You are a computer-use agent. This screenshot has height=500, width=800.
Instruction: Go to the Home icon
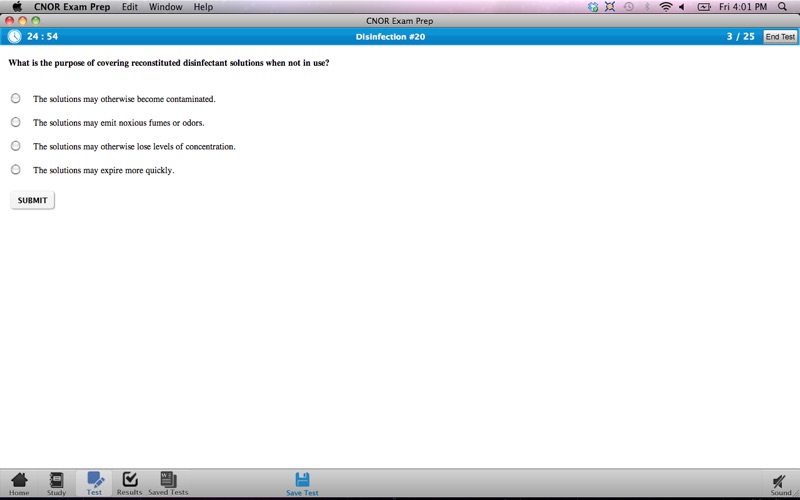19,481
